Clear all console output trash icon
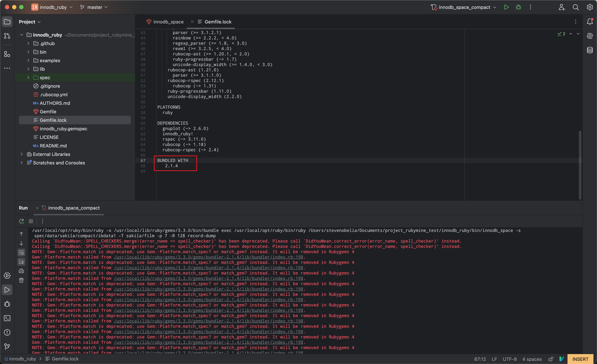 tap(21, 280)
